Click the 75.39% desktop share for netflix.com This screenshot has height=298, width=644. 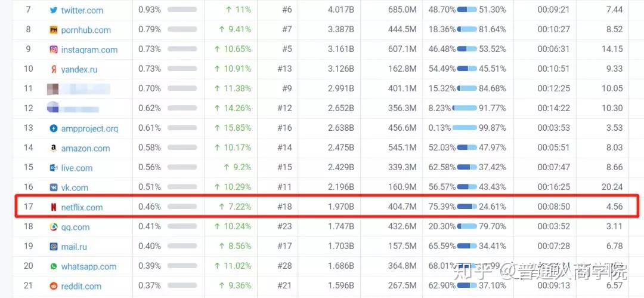coord(441,207)
